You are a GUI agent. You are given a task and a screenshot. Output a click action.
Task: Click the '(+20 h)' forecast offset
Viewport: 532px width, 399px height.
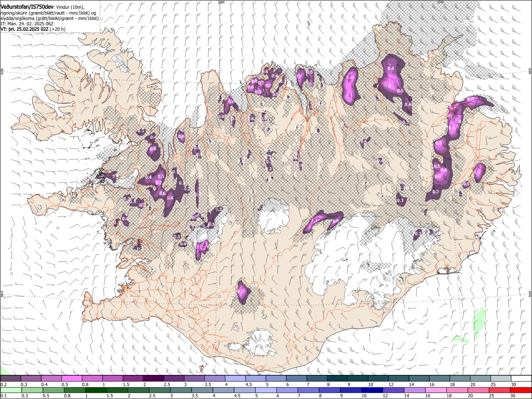coord(57,29)
